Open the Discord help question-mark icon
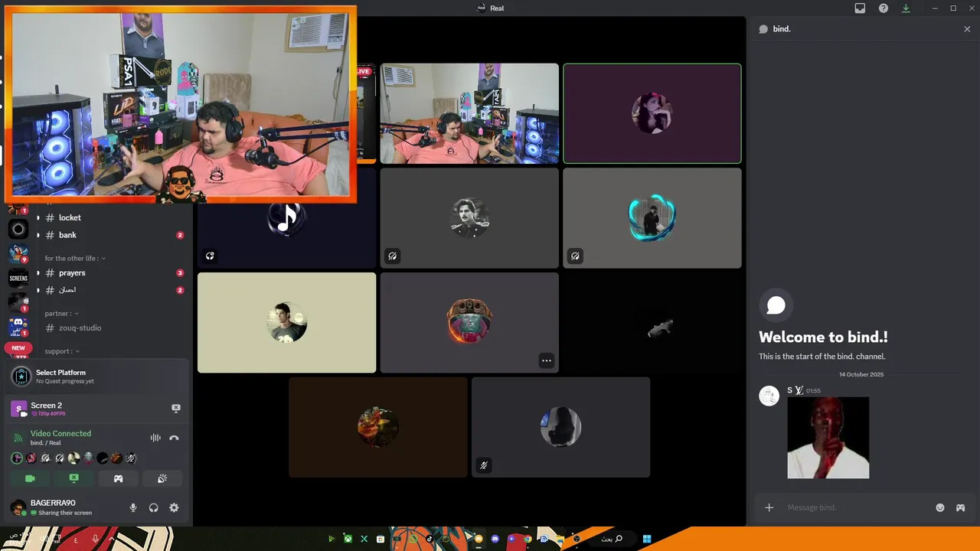Viewport: 980px width, 551px height. [884, 8]
